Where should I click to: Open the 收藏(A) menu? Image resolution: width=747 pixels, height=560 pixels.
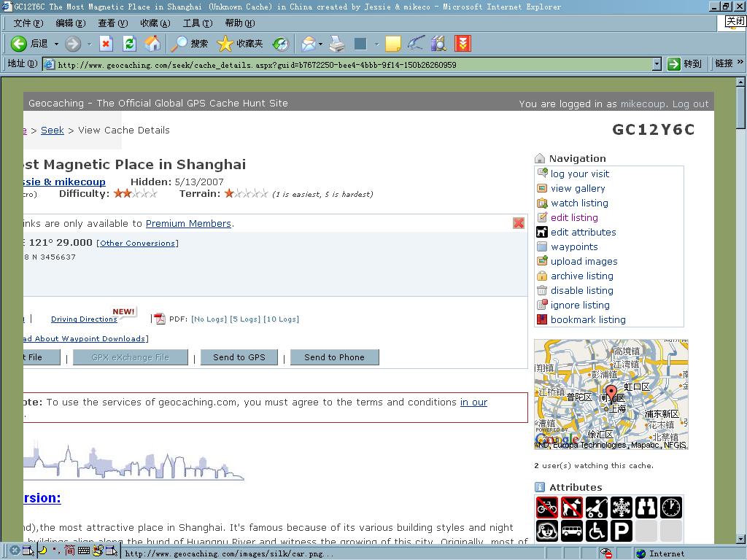point(155,23)
